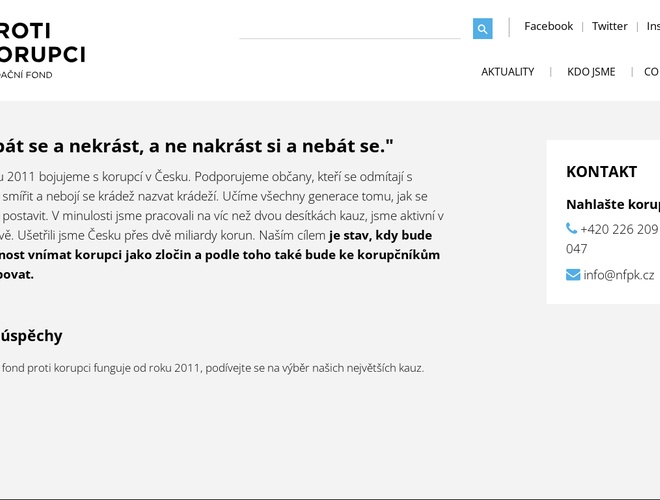Click the quote headline about nekrást
This screenshot has width=660, height=500.
click(x=196, y=146)
